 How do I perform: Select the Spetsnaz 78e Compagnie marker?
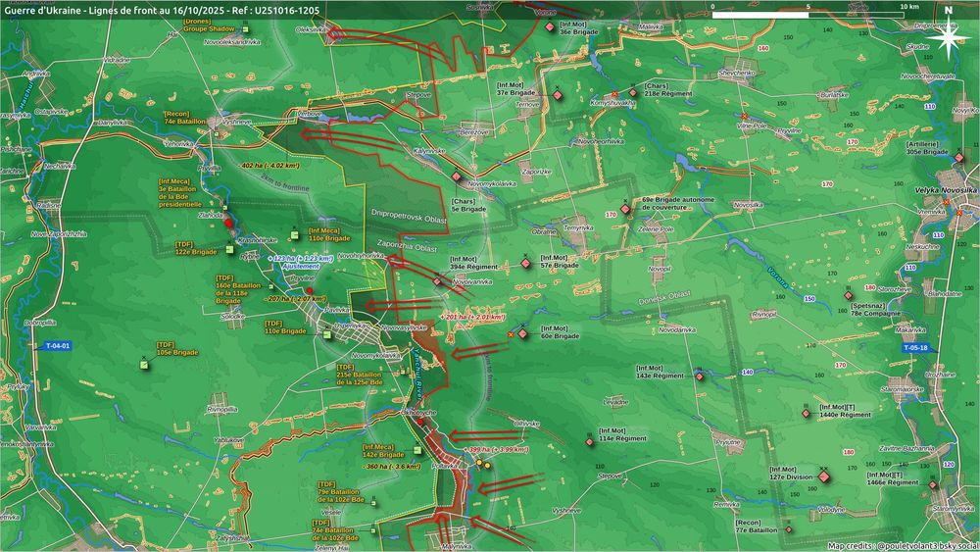pos(848,295)
